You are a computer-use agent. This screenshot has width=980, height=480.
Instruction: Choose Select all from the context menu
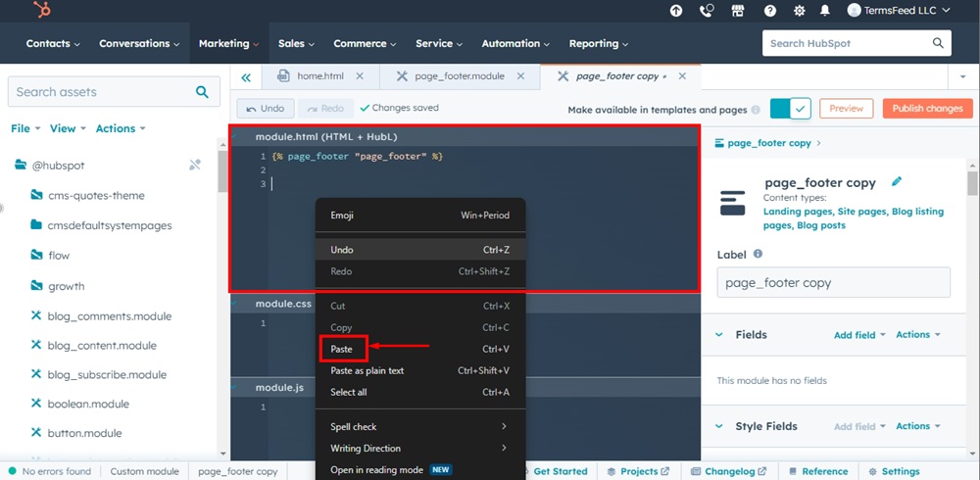coord(420,392)
